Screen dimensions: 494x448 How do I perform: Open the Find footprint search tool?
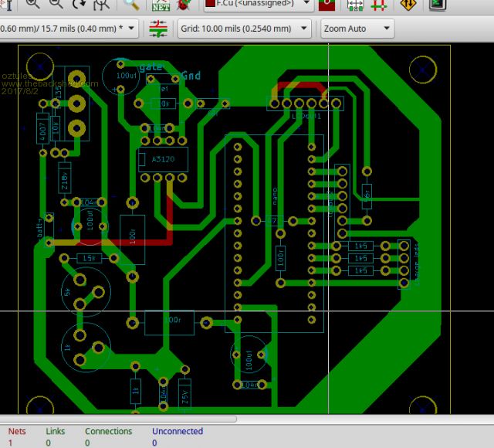pos(132,4)
